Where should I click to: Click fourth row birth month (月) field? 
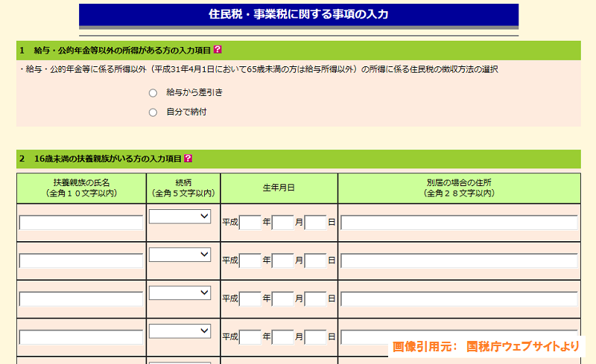283,337
